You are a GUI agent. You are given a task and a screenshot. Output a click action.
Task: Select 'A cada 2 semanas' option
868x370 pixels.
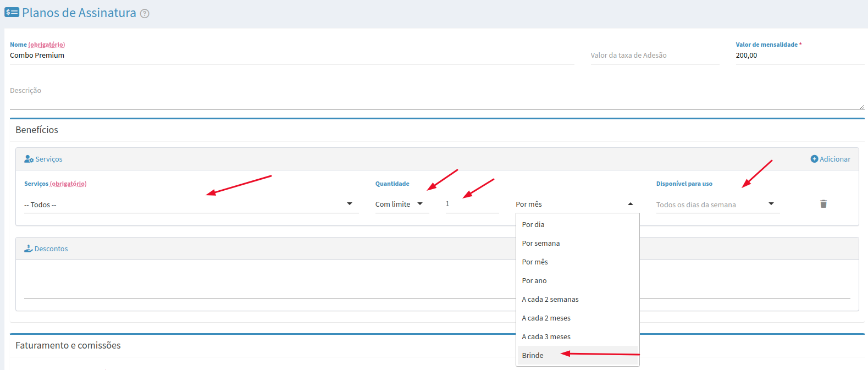578,299
